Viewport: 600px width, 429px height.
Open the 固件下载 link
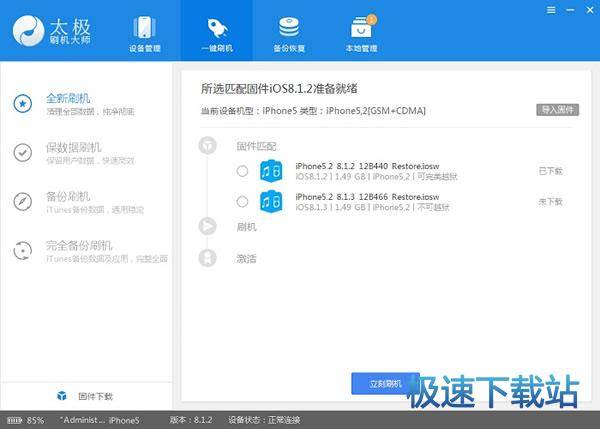(95, 396)
